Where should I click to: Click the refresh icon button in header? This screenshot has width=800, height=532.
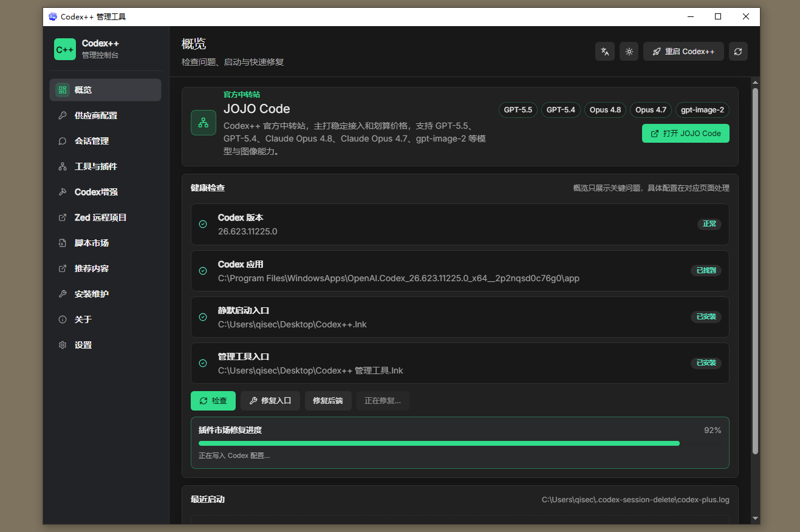click(738, 52)
